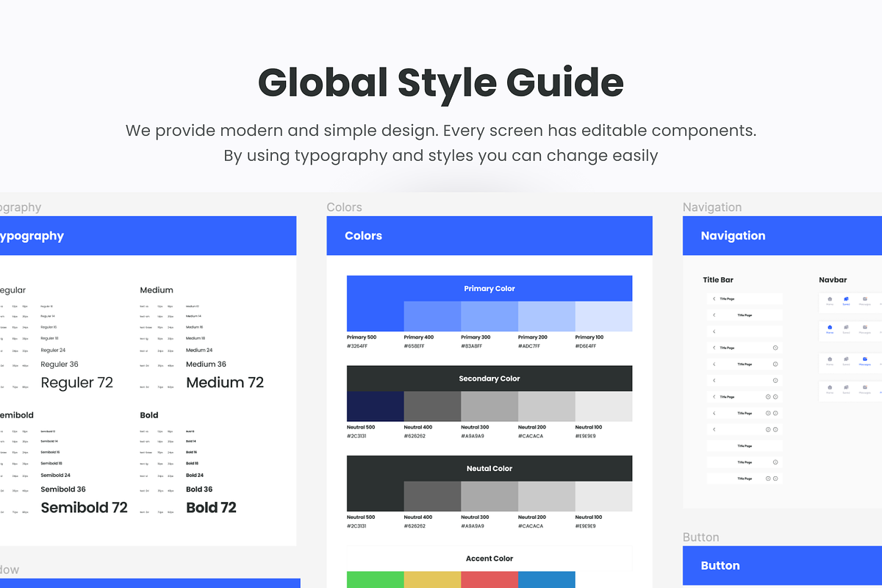
Task: Choose Neutral 400 swatch under Neutal Color
Action: (x=432, y=496)
